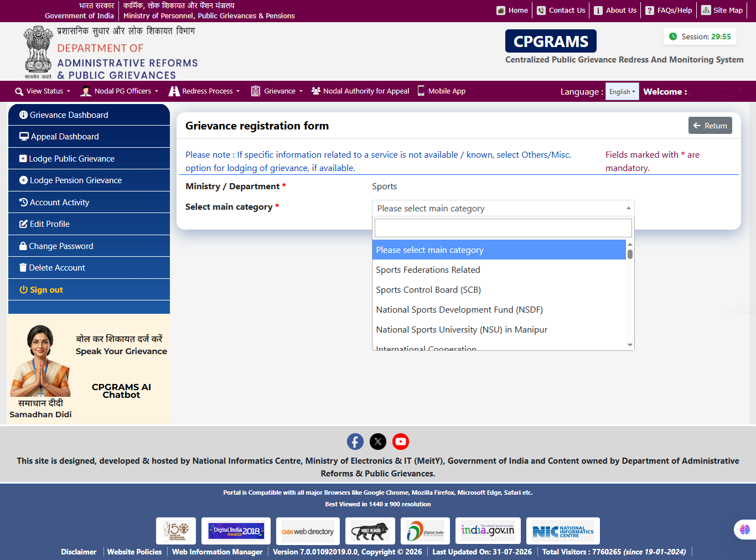Click the FAQs/Help question mark icon
Screen dimensions: 756x560
click(x=650, y=11)
